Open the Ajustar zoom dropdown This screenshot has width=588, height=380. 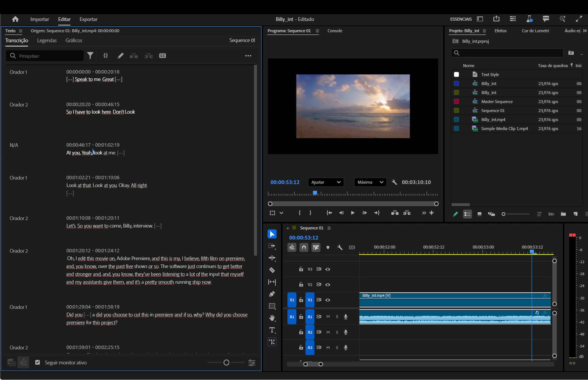tap(326, 182)
